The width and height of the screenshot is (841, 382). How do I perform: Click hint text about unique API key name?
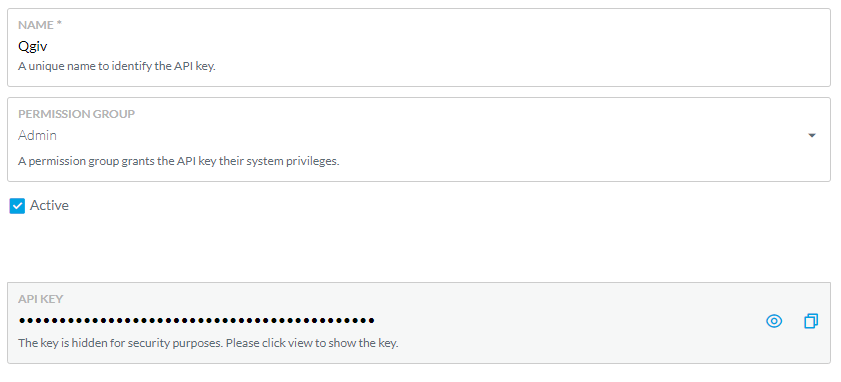click(x=117, y=68)
